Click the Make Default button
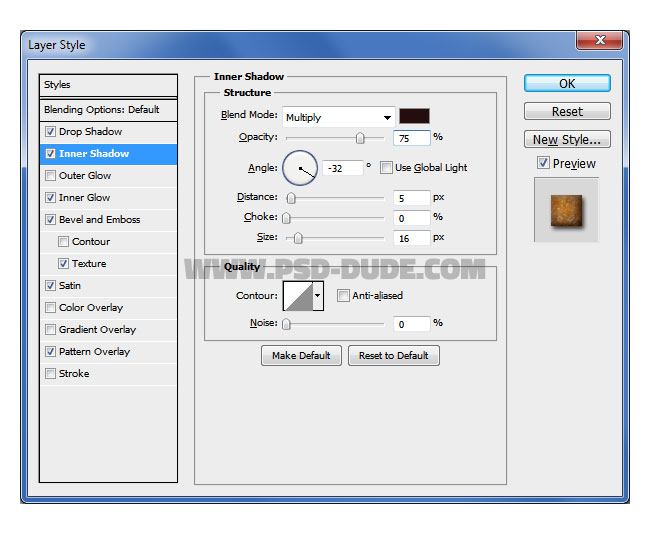This screenshot has width=650, height=534. click(x=302, y=355)
